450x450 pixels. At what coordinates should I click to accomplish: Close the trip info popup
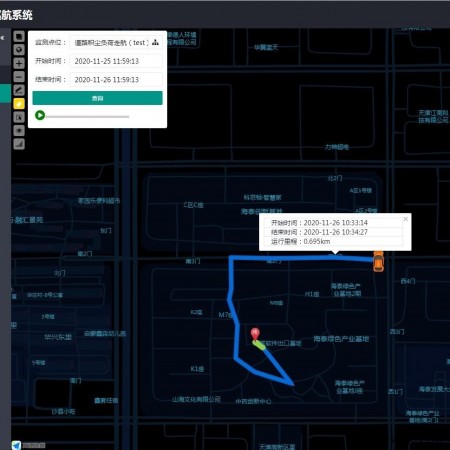(x=405, y=219)
